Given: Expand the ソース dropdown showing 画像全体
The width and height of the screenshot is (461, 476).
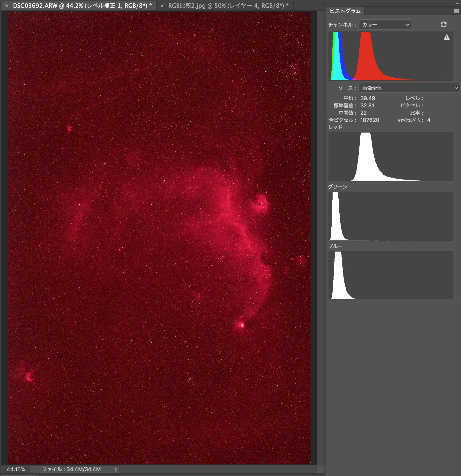Looking at the screenshot, I should click(409, 88).
